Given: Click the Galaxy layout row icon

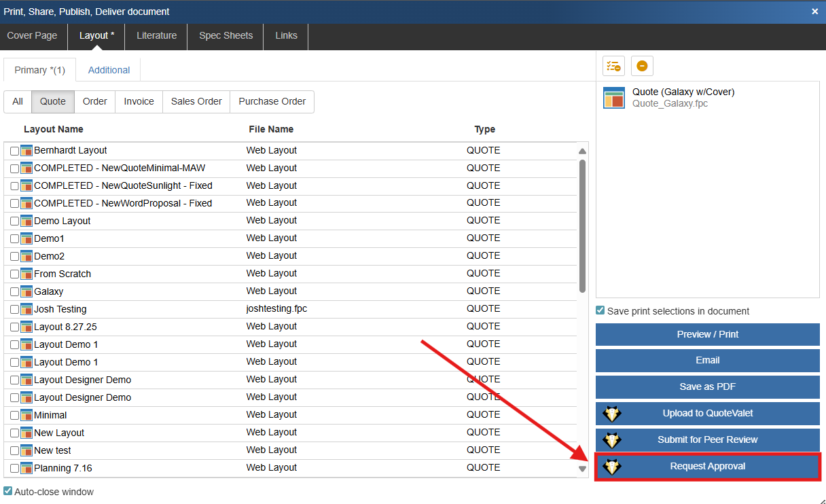Looking at the screenshot, I should tap(26, 291).
